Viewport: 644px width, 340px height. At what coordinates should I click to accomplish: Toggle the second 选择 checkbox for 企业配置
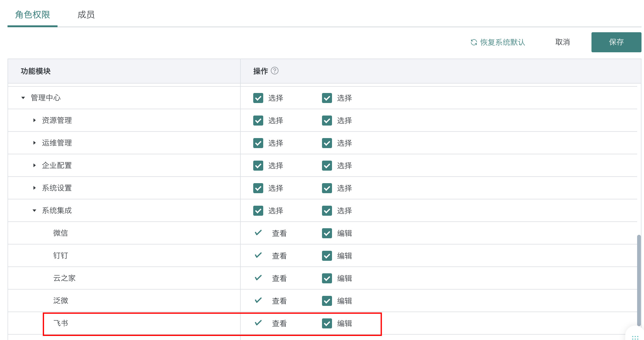[327, 165]
